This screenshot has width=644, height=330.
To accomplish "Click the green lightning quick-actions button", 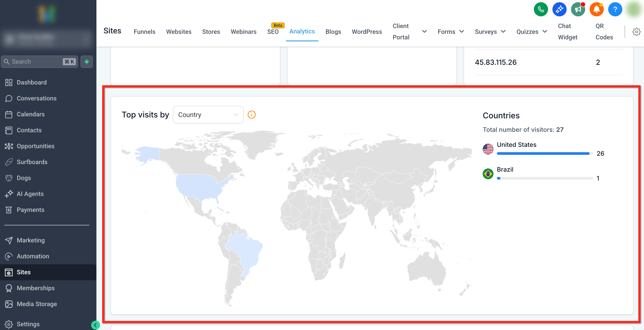I will point(86,62).
